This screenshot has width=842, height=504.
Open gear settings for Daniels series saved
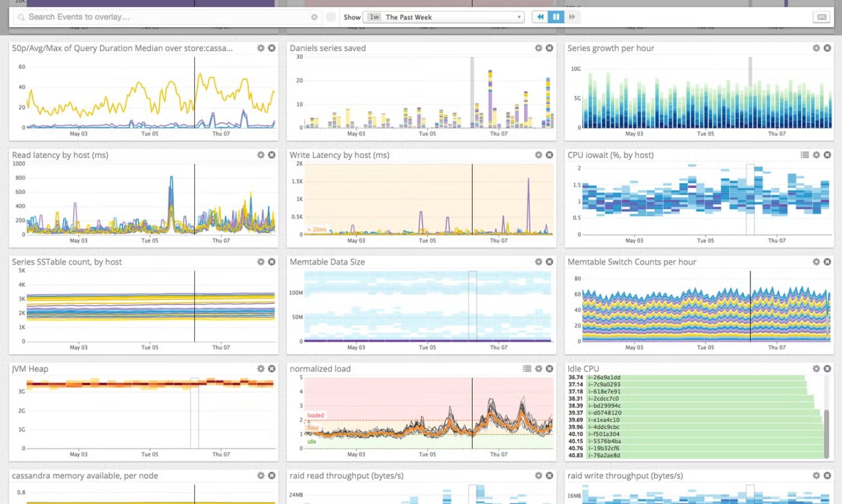[x=539, y=48]
